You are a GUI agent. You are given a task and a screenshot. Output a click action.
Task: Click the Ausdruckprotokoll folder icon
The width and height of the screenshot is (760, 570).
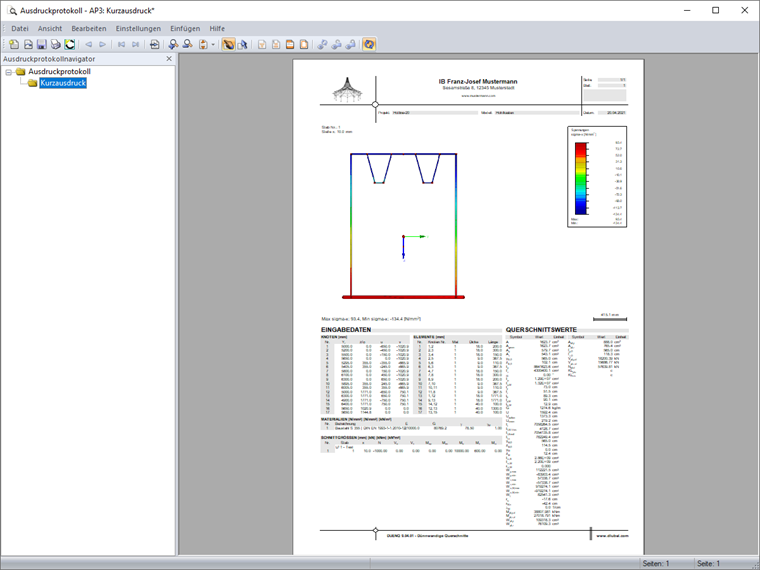coord(20,72)
